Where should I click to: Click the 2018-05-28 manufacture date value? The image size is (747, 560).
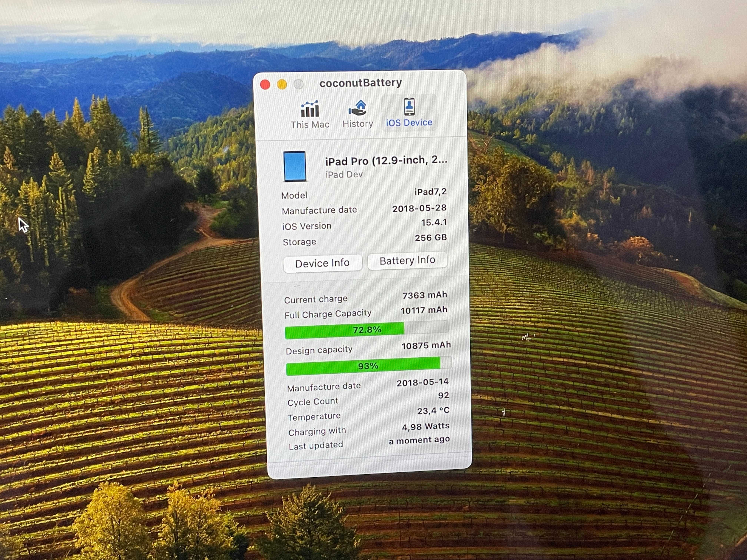[x=419, y=208]
